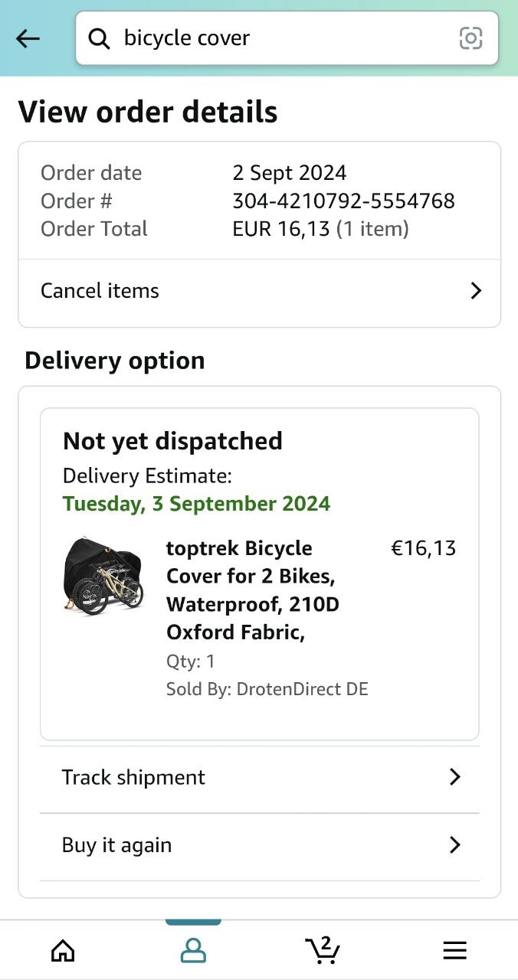Open the shopping cart with 2 items
The image size is (518, 980).
323,949
